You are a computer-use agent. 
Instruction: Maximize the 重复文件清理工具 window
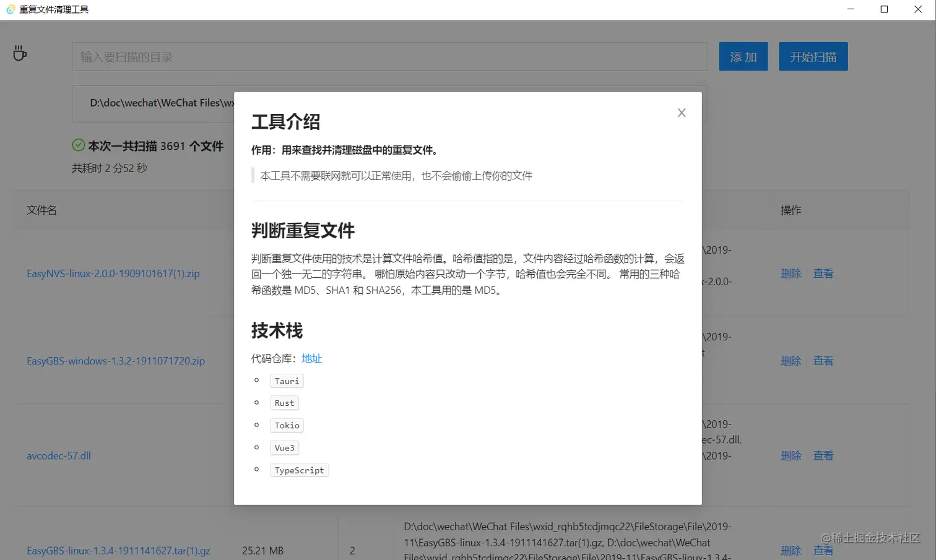coord(885,9)
